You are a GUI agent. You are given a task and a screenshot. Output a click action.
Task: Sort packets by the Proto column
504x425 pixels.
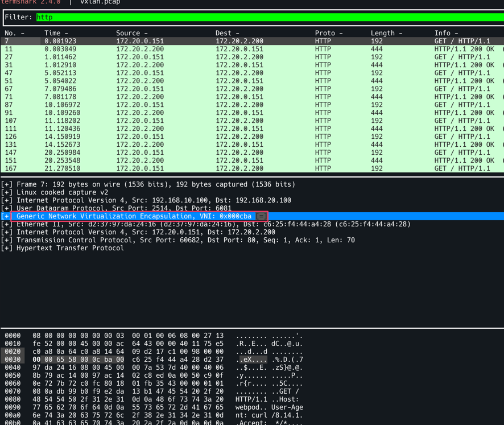329,34
